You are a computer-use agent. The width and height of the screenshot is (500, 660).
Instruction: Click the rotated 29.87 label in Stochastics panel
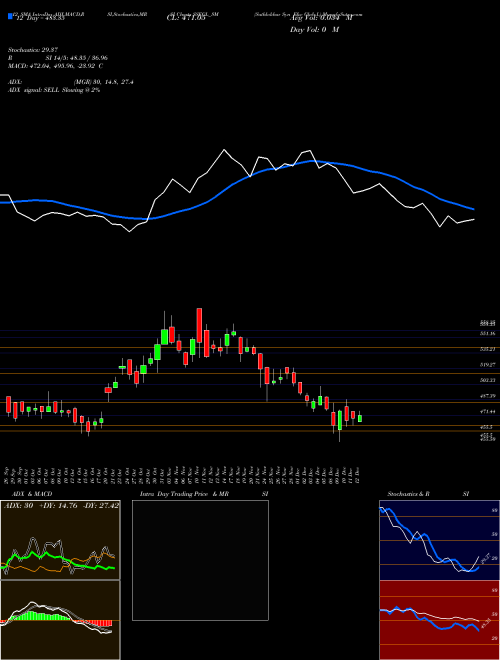(x=485, y=558)
